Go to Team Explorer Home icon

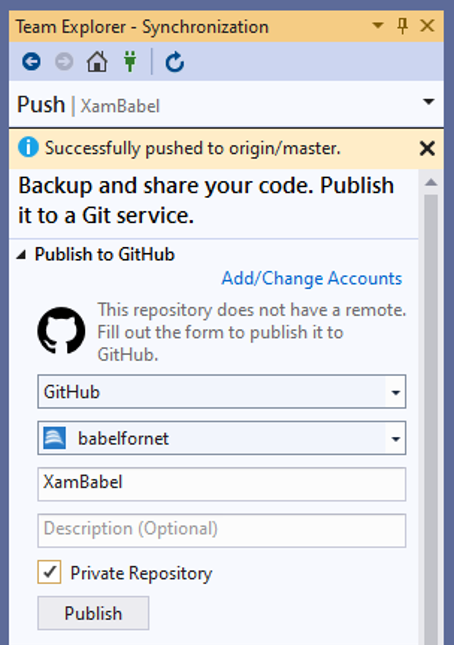[x=97, y=62]
